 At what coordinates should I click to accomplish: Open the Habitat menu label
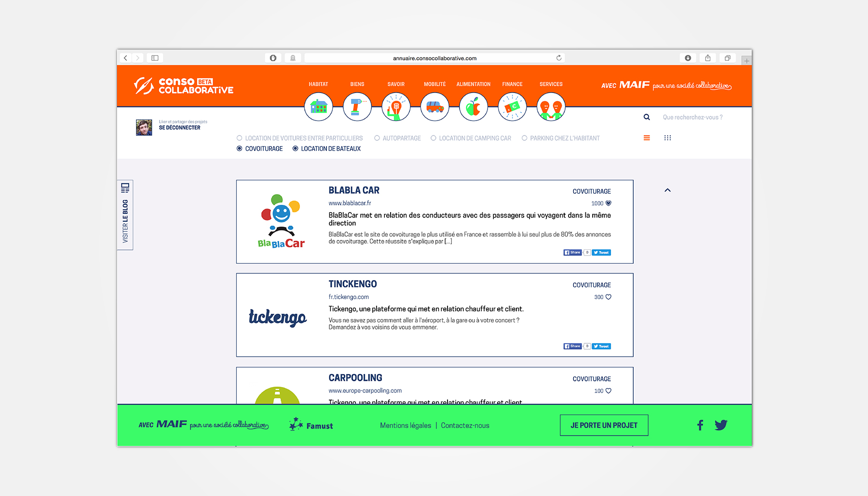pyautogui.click(x=318, y=84)
